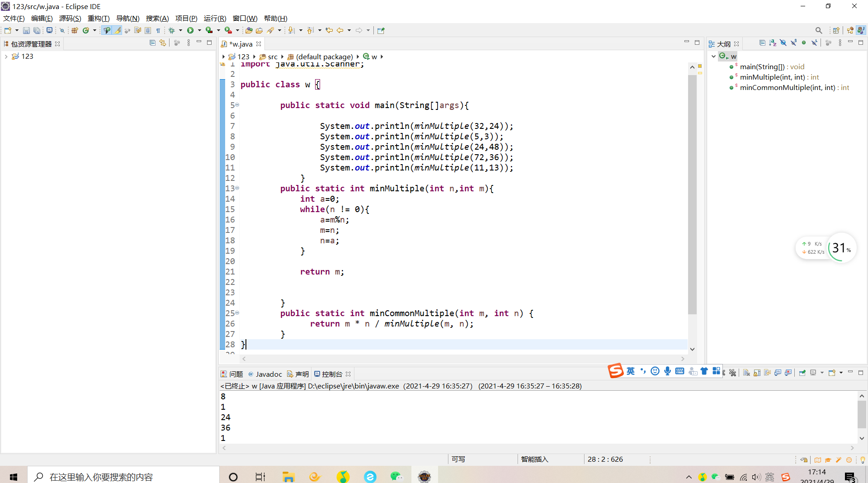Toggle Show Whitespace Characters pilcrow icon
Image resolution: width=868 pixels, height=483 pixels.
(158, 30)
